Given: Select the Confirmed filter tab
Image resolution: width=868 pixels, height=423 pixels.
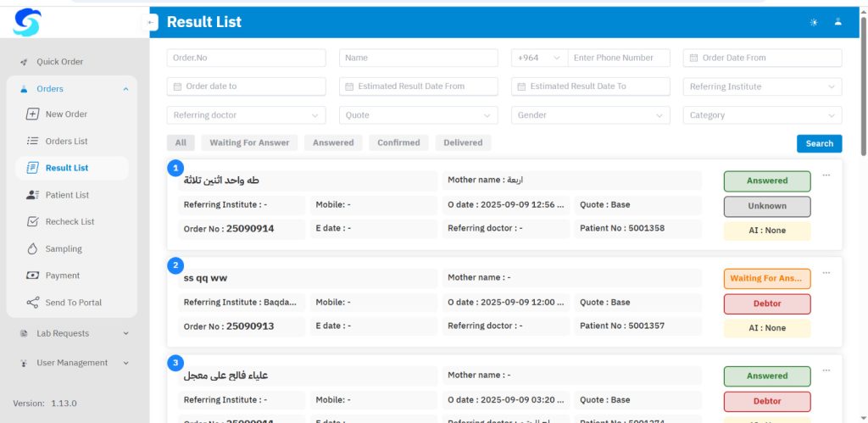Looking at the screenshot, I should click(x=398, y=143).
